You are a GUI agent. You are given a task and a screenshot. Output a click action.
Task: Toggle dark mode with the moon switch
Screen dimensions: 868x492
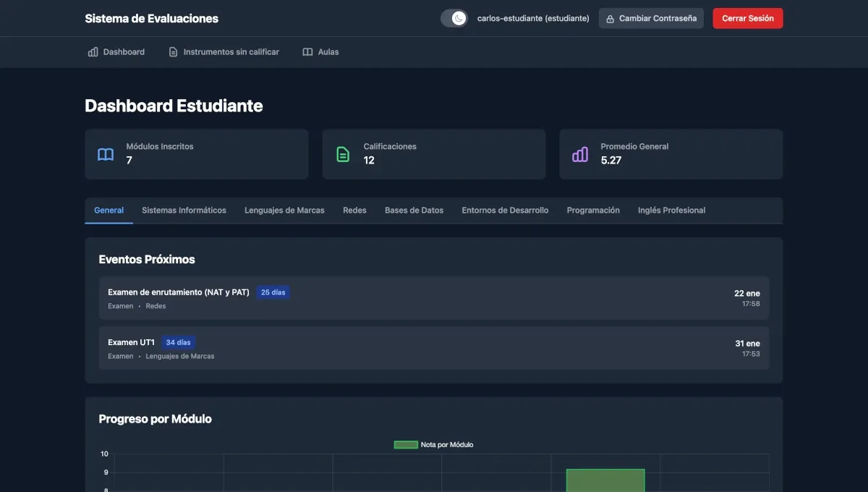(x=454, y=17)
